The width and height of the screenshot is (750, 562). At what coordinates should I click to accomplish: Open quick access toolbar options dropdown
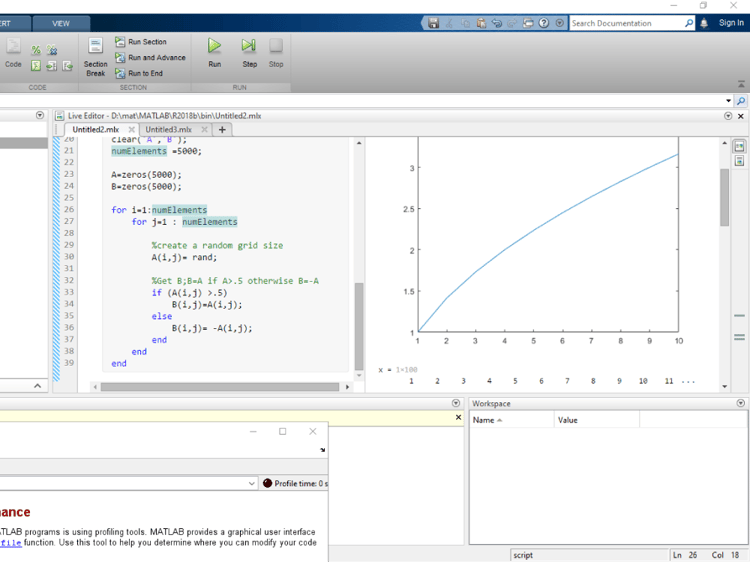tap(559, 23)
